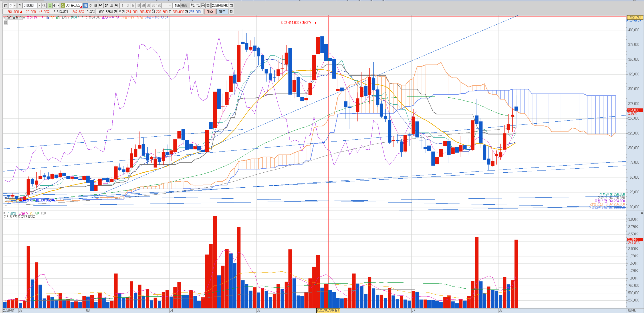644x313 pixels.
Task: Select the 일 daily chart period
Action: (x=85, y=5)
